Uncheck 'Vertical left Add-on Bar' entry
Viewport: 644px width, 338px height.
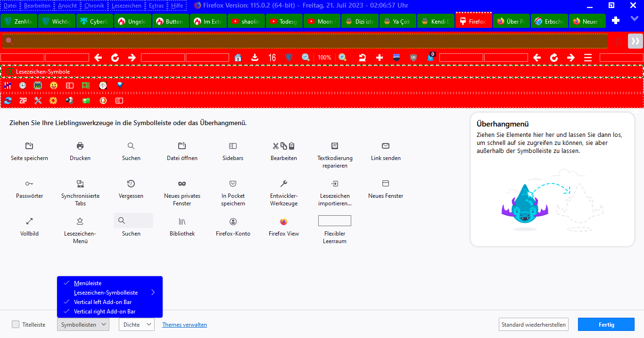point(110,302)
